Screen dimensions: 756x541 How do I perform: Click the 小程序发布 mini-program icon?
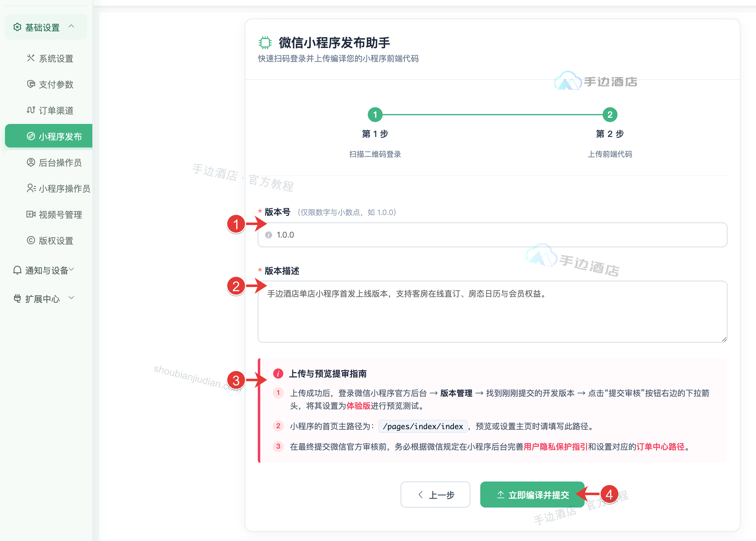pyautogui.click(x=31, y=136)
